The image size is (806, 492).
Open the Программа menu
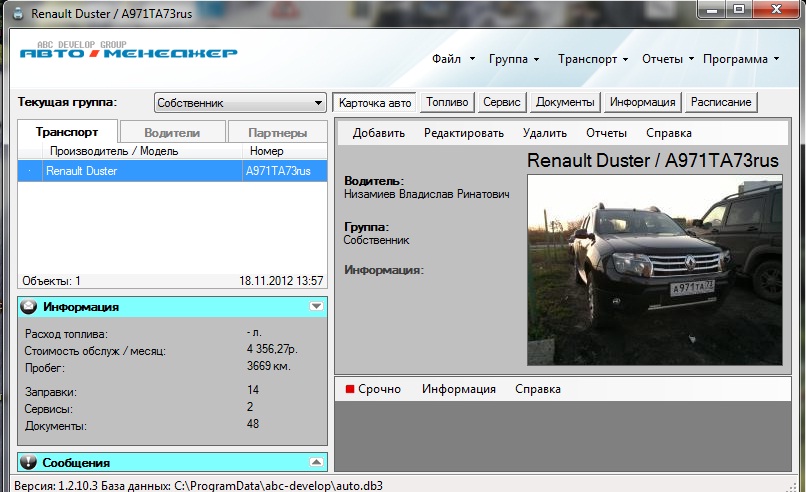(x=741, y=59)
